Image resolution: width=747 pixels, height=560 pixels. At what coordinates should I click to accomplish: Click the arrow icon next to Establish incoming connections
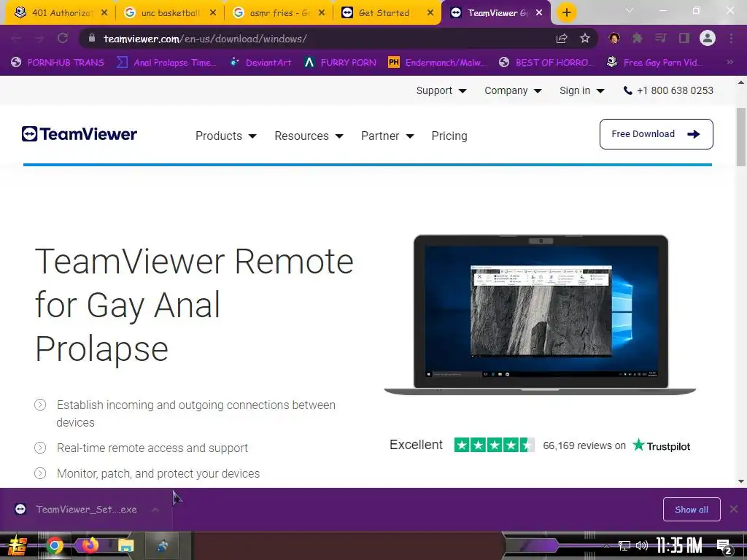click(x=41, y=405)
